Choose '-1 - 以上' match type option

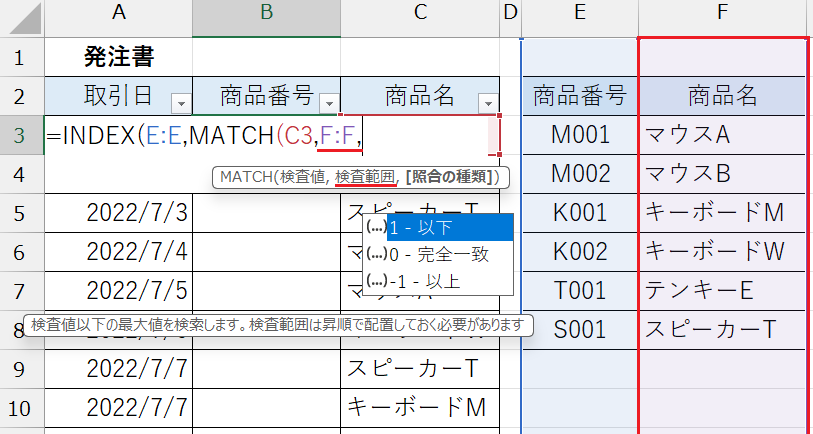[438, 282]
